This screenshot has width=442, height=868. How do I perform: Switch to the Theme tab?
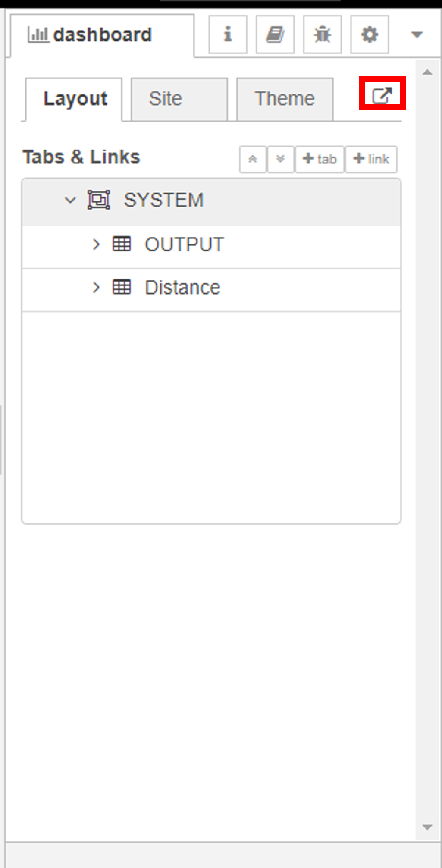click(285, 99)
